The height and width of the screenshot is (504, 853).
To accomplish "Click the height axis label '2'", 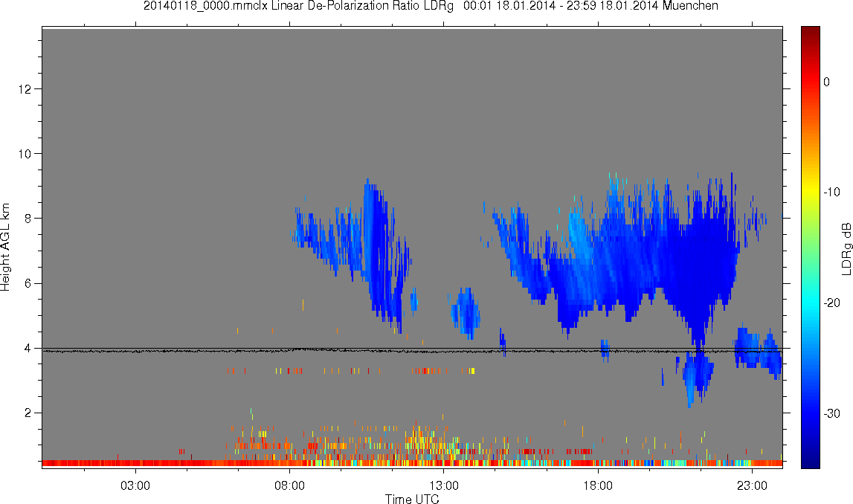I will (28, 413).
